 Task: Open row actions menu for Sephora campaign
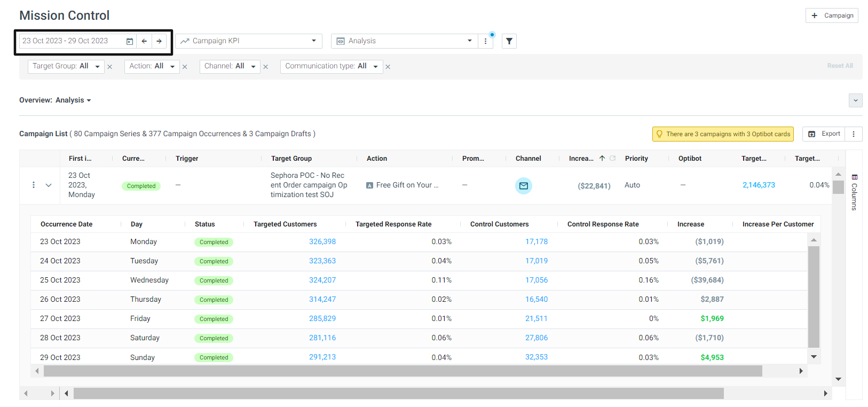(34, 185)
